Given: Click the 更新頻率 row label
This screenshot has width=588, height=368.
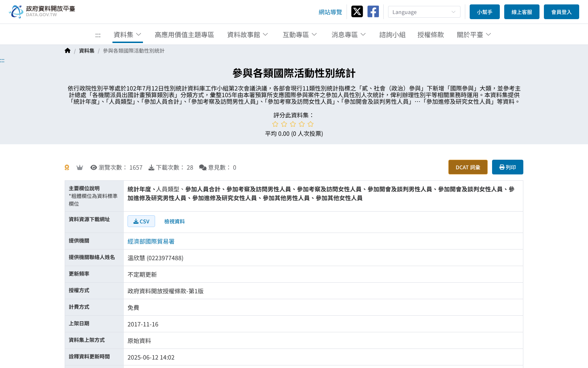Looking at the screenshot, I should 79,274.
